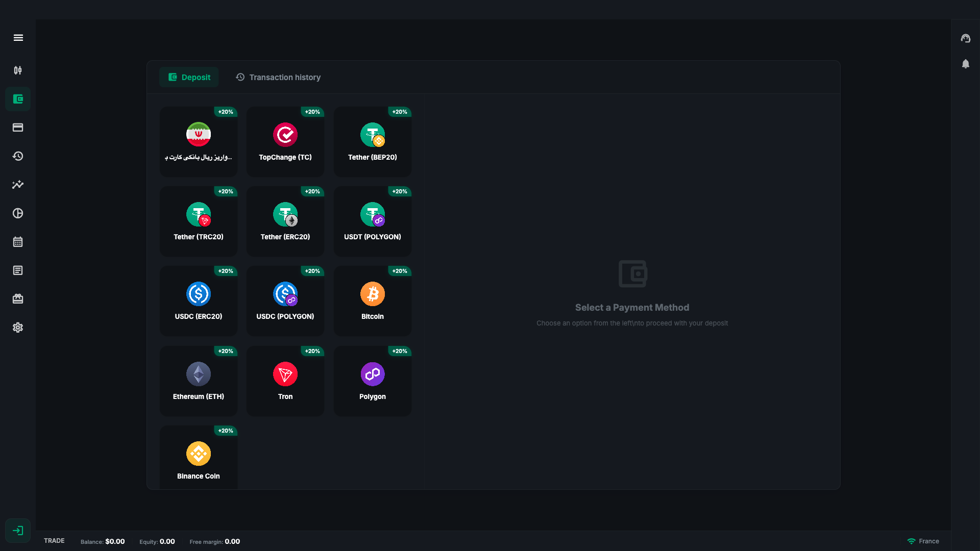Open the settings gear in sidebar
This screenshot has width=980, height=551.
coord(18,328)
